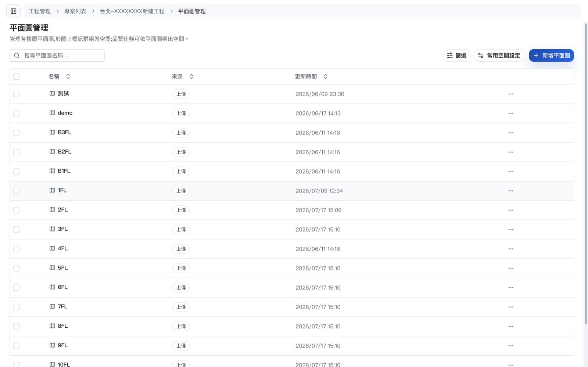Open the 4FL floor plan name
Viewport: 588px width, 367px height.
tap(62, 248)
